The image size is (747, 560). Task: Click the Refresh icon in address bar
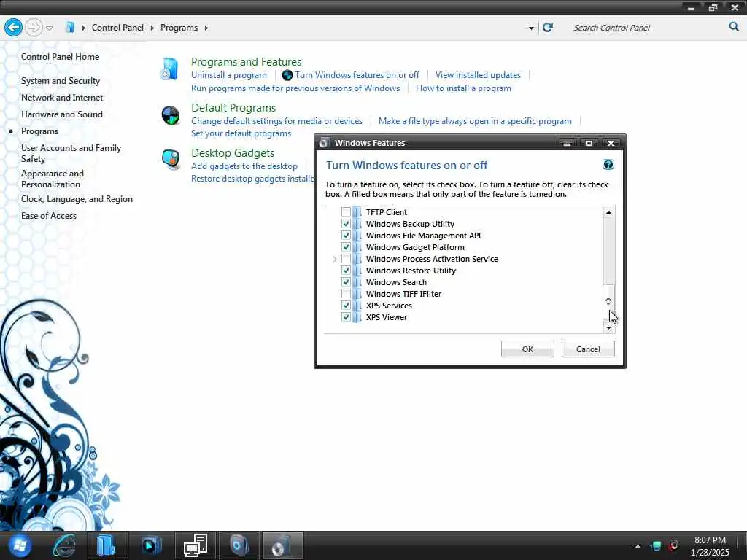(548, 27)
